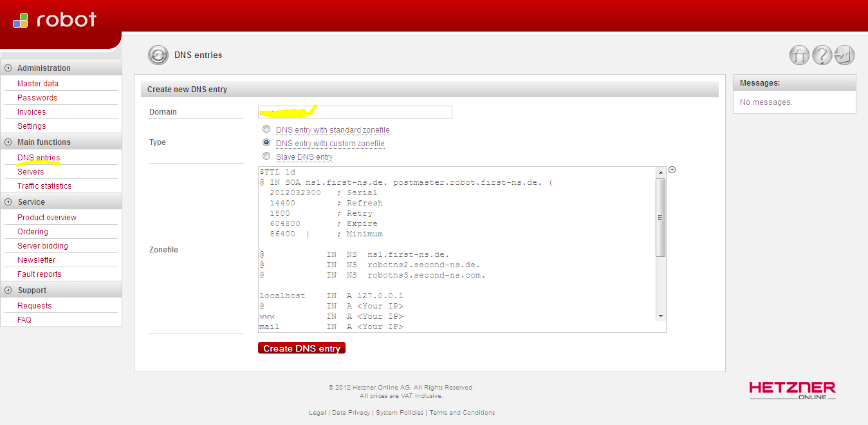Click the zonefile scrollbar thumb
This screenshot has height=425, width=868.
point(661,218)
